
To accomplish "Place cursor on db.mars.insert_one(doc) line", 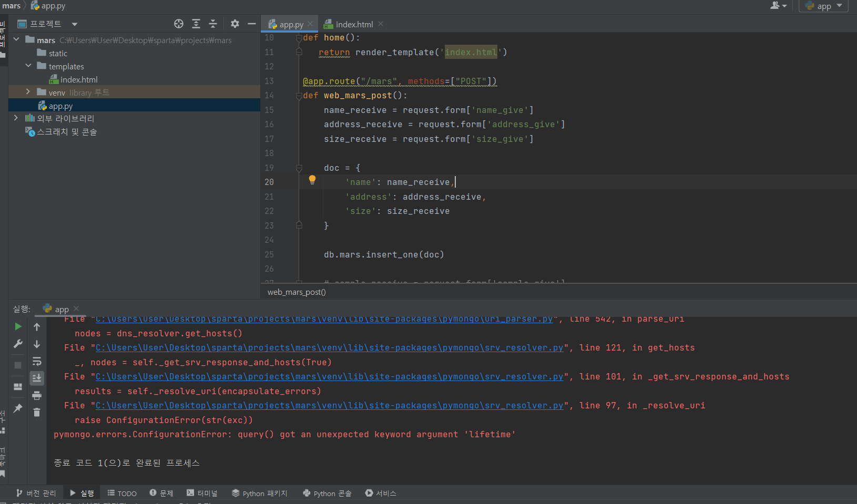I will (x=384, y=254).
